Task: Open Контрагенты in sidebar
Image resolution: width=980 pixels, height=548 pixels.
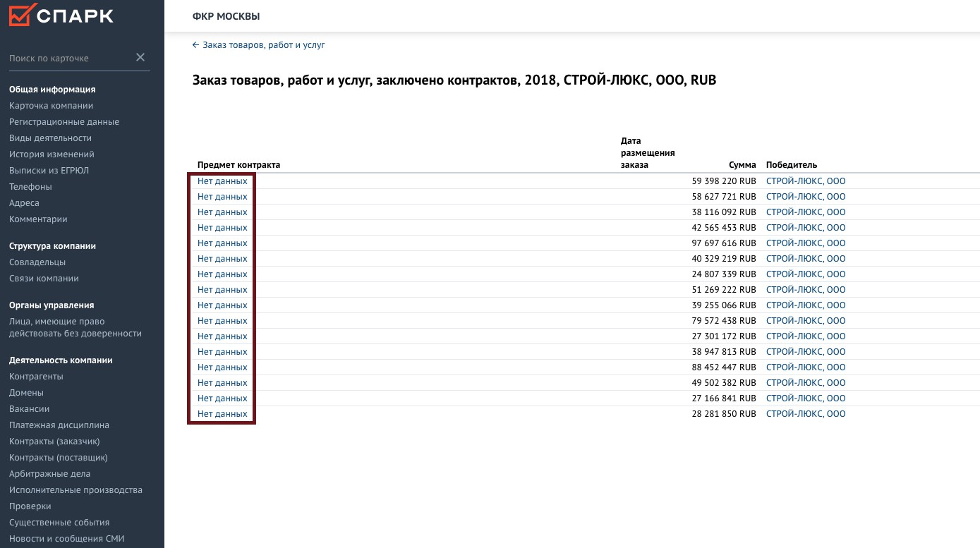Action: click(36, 377)
